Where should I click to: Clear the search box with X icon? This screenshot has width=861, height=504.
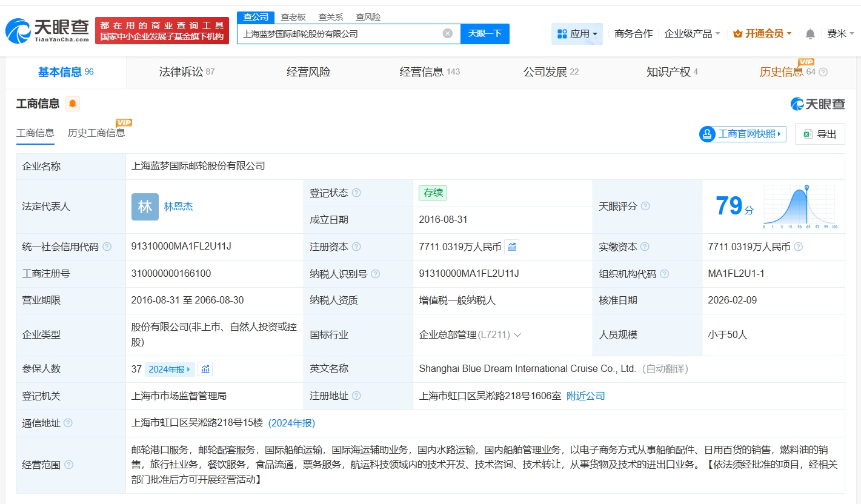(x=448, y=33)
